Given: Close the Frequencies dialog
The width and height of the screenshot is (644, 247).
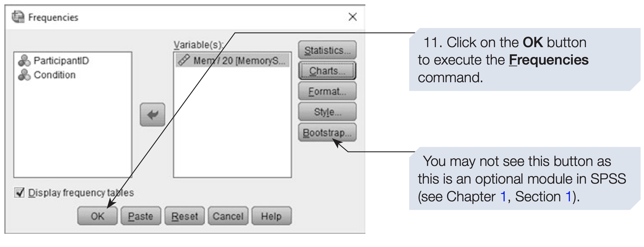Looking at the screenshot, I should (352, 17).
